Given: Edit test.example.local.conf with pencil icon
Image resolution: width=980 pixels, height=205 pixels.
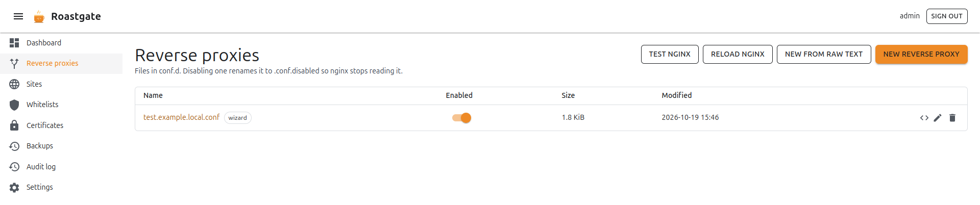Looking at the screenshot, I should point(938,118).
